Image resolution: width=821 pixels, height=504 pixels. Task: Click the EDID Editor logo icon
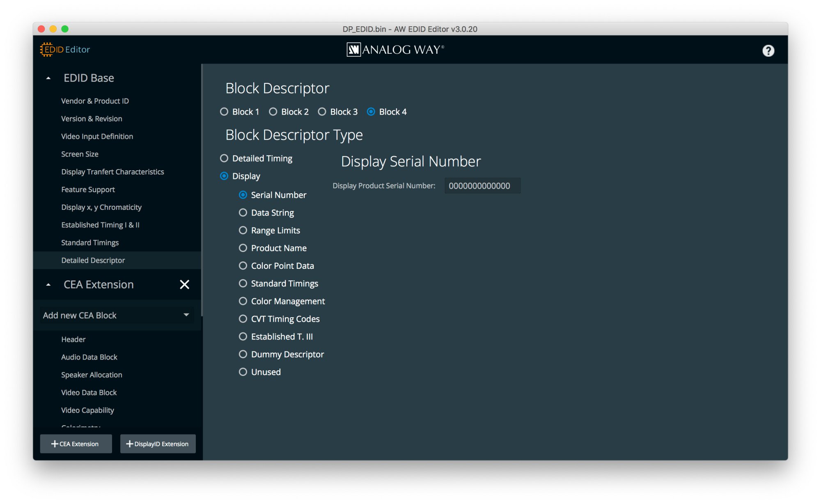pos(46,50)
